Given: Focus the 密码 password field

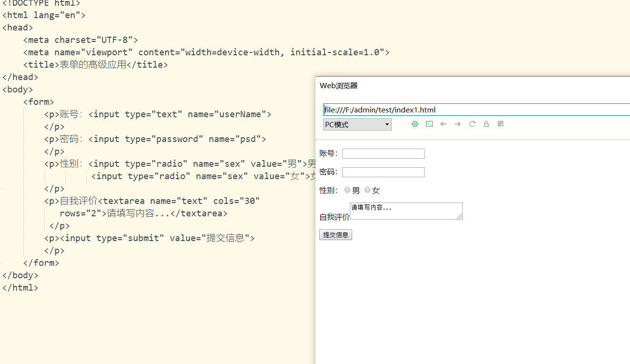Looking at the screenshot, I should 383,172.
